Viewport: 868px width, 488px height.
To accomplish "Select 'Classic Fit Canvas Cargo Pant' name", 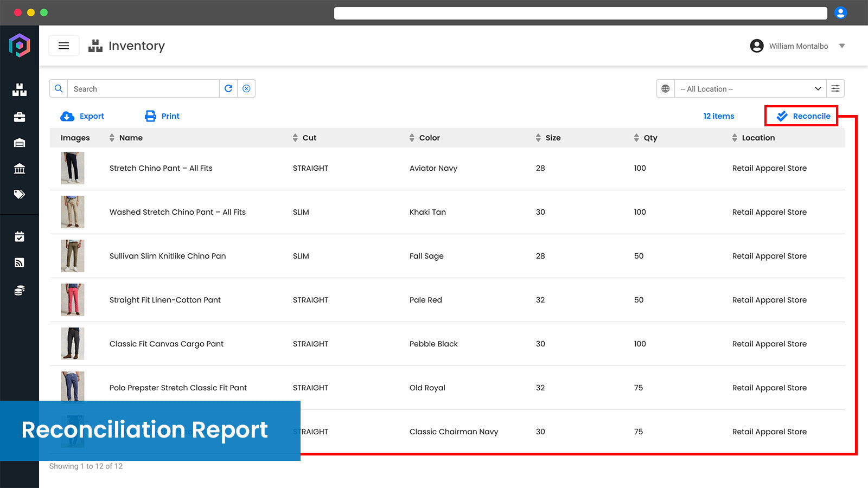I will pos(167,344).
